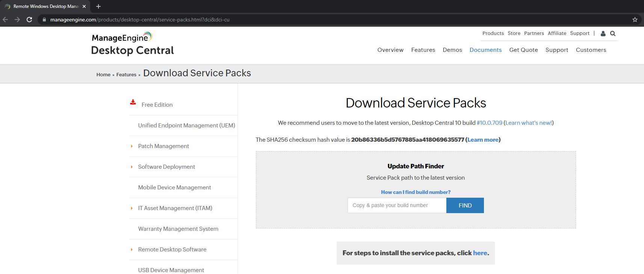
Task: Expand the Remote Desktop Software arrow
Action: [x=132, y=250]
